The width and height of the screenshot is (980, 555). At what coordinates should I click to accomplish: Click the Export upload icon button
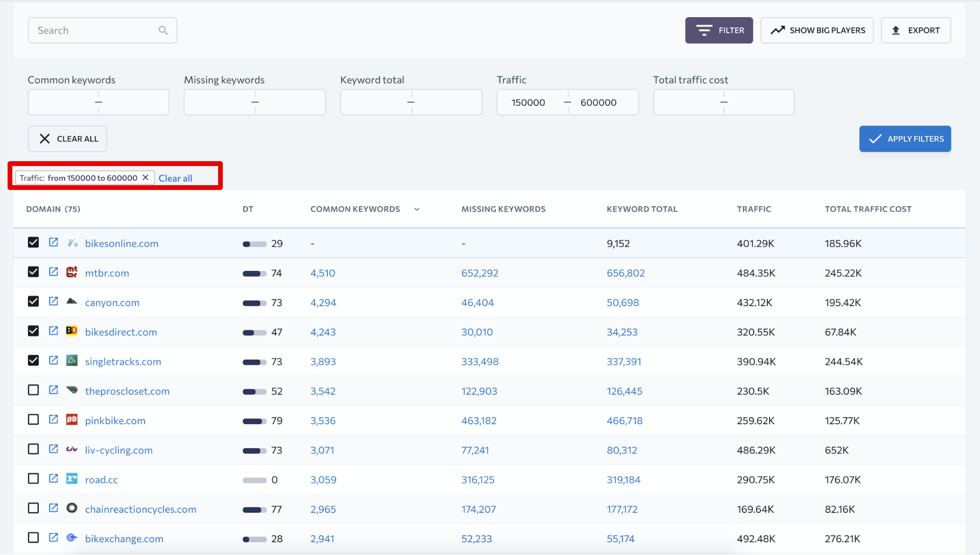915,30
